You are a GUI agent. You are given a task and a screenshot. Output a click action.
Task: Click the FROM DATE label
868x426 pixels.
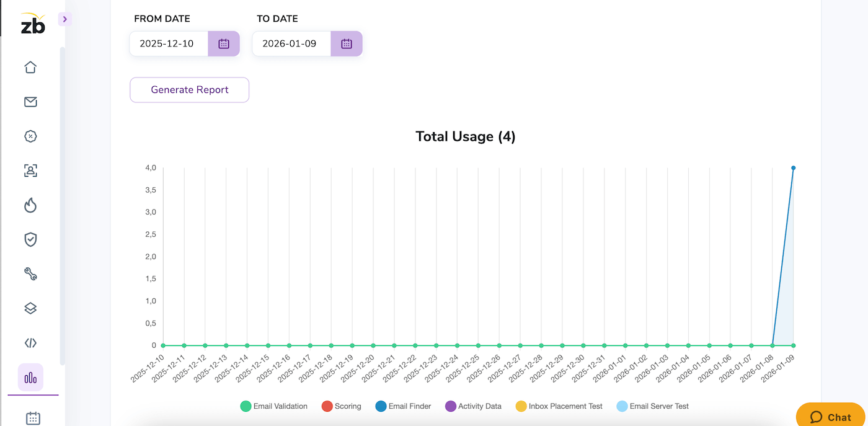coord(162,19)
